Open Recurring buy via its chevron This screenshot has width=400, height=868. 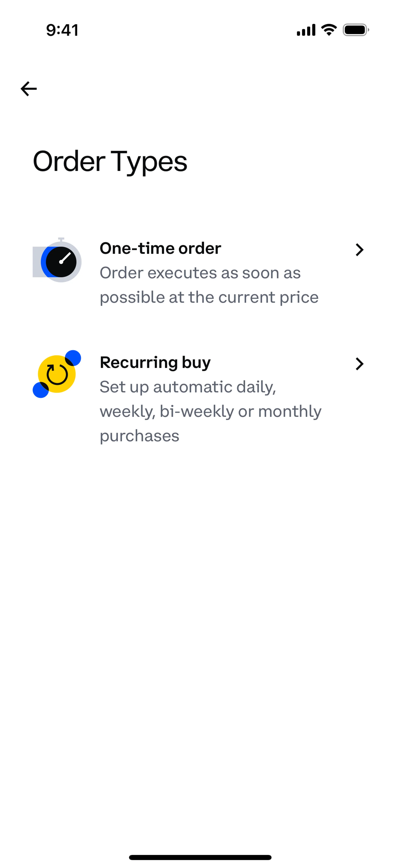(360, 364)
